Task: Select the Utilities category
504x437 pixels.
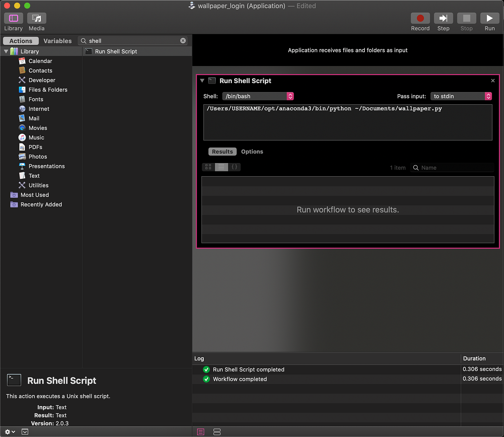Action: click(x=39, y=185)
